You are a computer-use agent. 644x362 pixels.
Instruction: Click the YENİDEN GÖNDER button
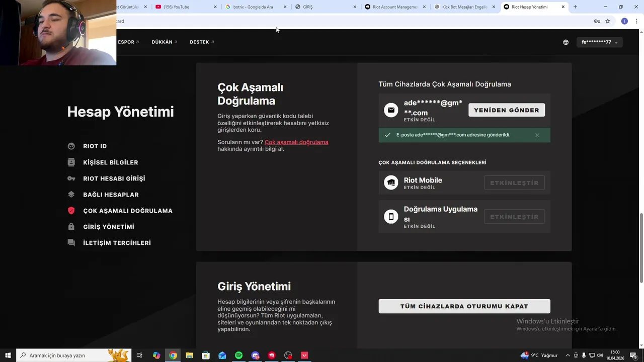click(507, 110)
